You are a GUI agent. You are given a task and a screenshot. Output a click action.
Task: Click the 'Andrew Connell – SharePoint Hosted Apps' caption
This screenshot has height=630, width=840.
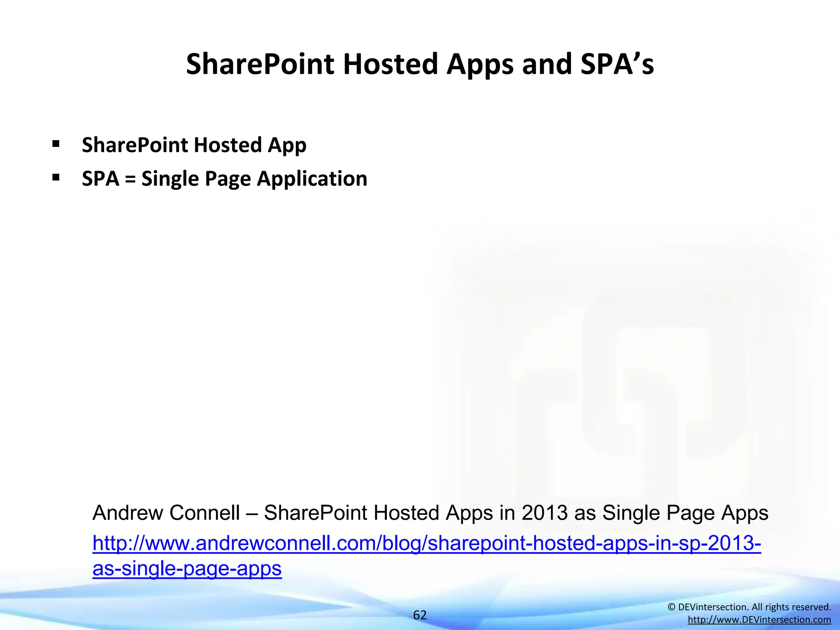point(430,513)
